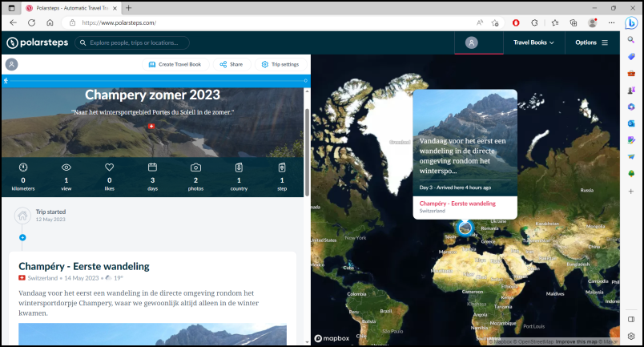The image size is (644, 347).
Task: Click the Switzerland link under step title
Action: tap(42, 278)
